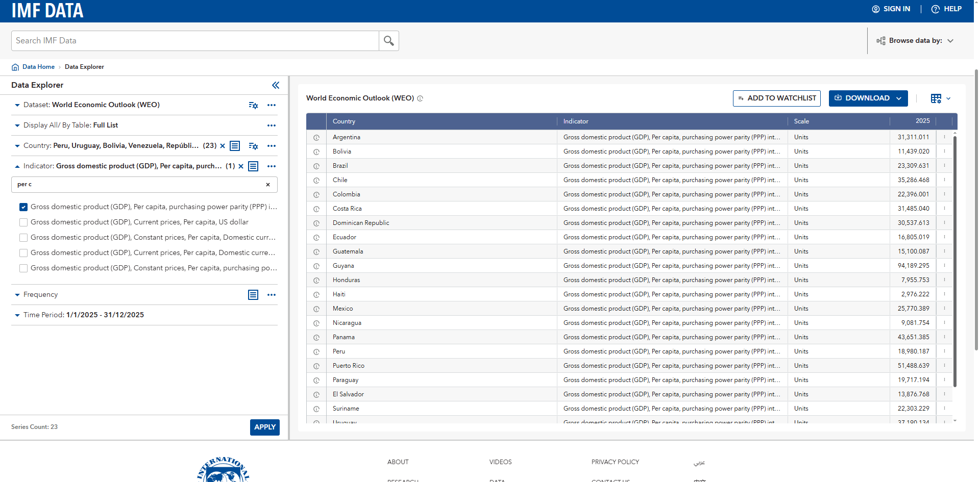Screen dimensions: 980x482
Task: Click info icon next to WEO title
Action: pos(420,98)
